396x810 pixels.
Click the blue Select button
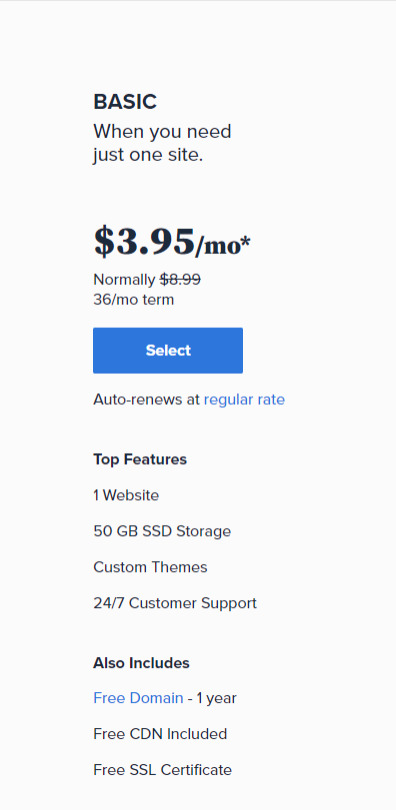click(168, 350)
